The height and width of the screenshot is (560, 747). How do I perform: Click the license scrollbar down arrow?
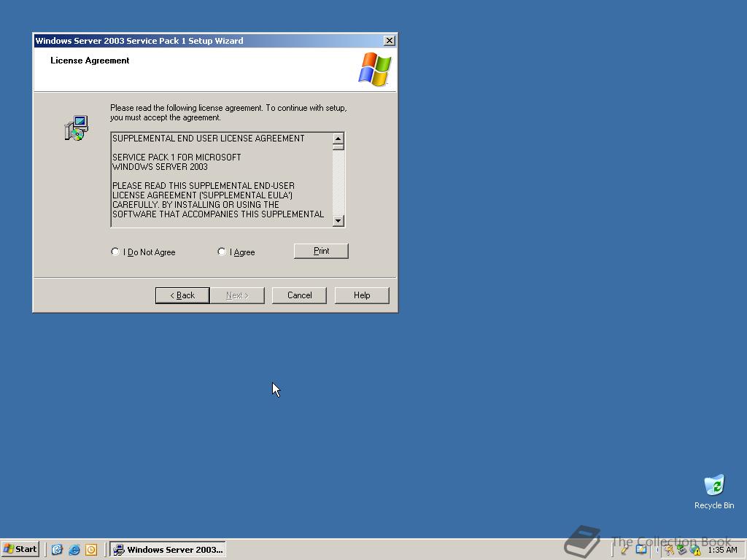338,220
